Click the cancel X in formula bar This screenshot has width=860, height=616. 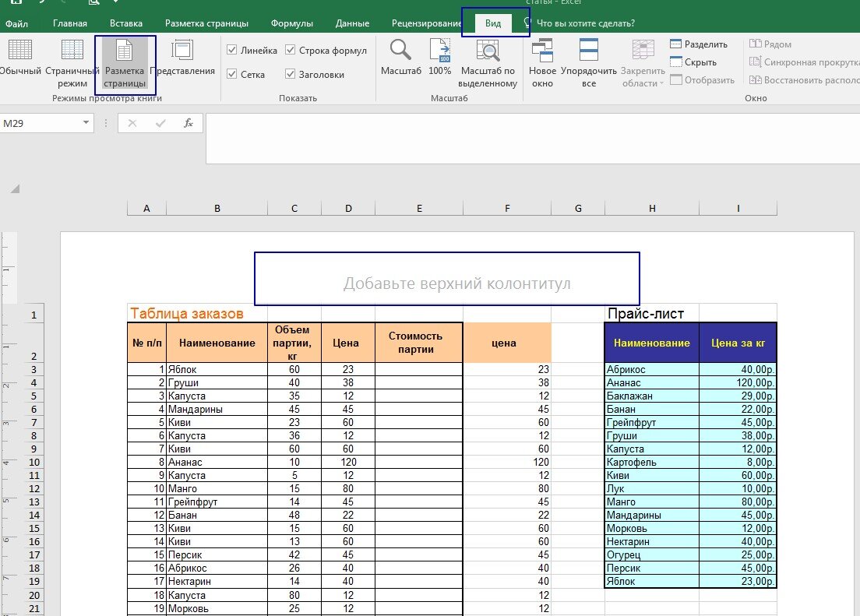(x=132, y=123)
